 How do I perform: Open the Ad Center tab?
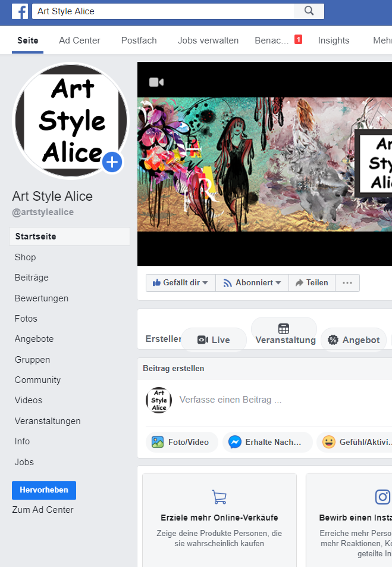[80, 40]
